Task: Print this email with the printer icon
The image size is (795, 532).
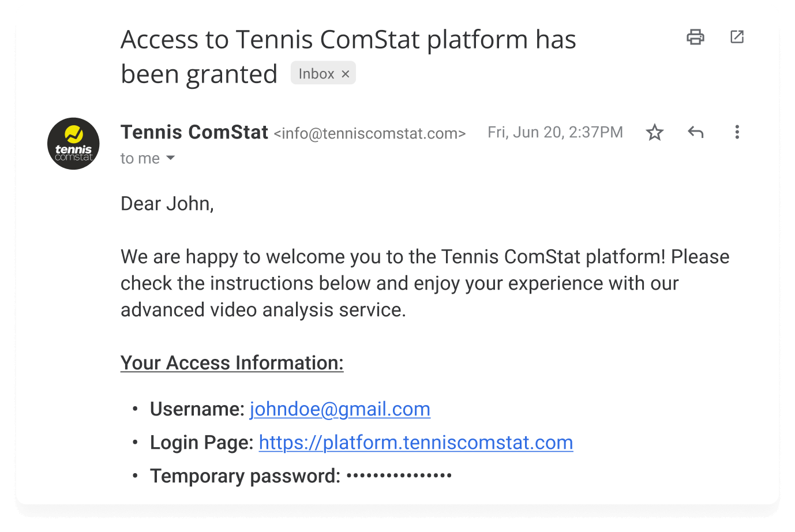Action: point(695,37)
